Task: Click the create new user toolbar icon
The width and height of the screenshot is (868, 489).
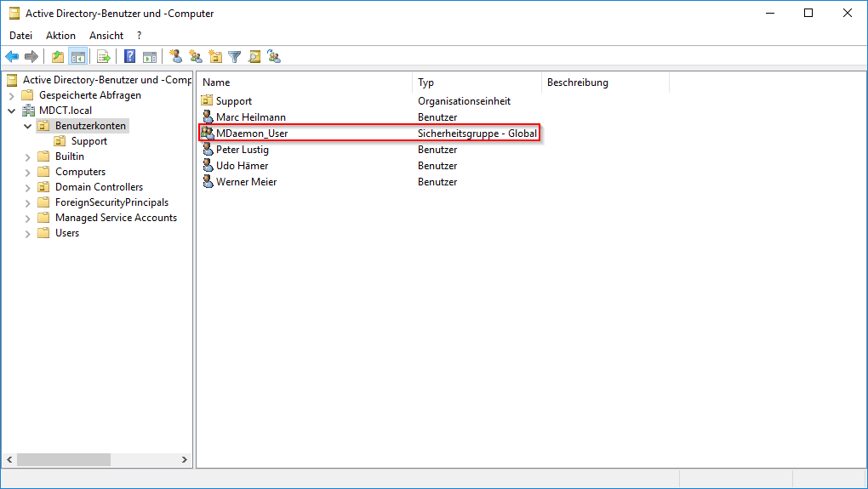Action: 176,57
